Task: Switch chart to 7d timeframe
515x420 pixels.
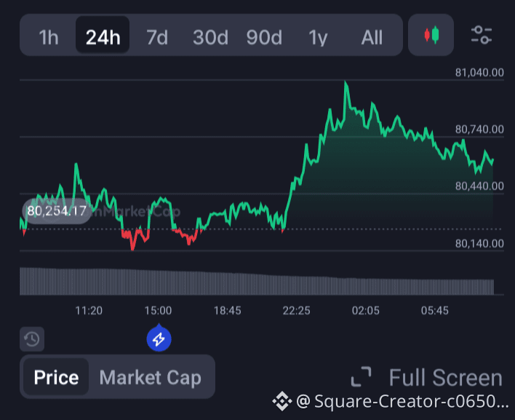Action: pos(157,37)
